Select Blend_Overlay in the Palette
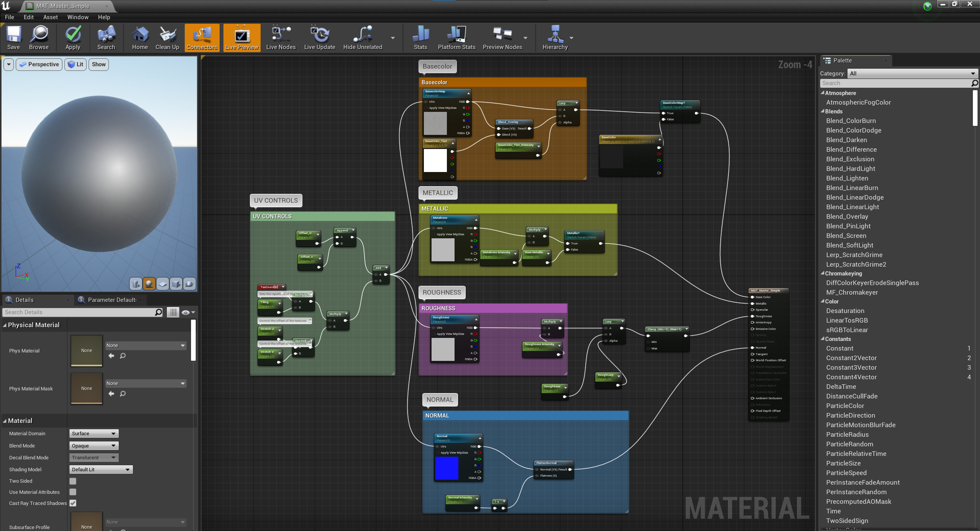This screenshot has height=531, width=980. point(847,216)
